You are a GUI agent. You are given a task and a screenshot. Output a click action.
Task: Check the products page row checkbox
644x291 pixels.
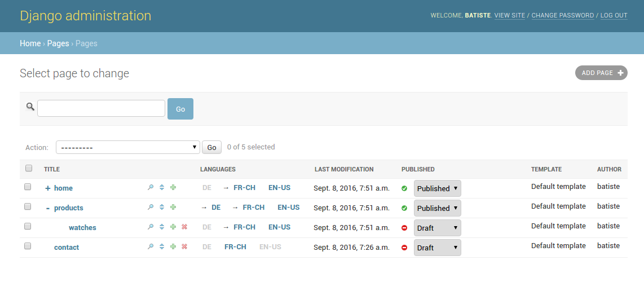click(28, 206)
